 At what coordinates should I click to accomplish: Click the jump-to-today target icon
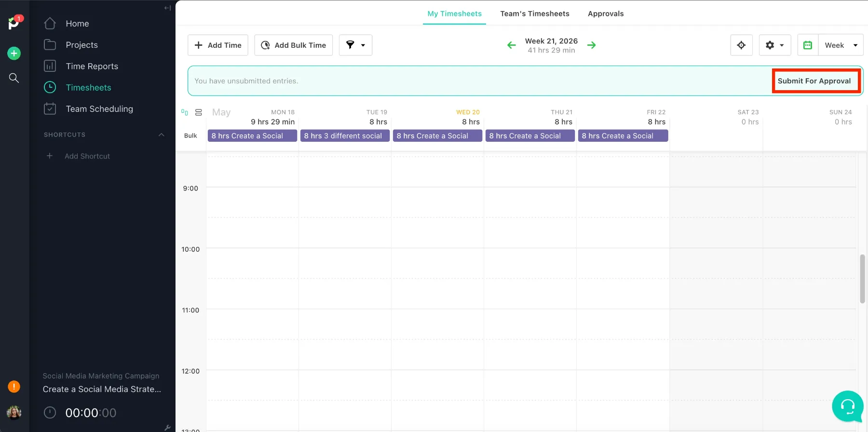742,45
